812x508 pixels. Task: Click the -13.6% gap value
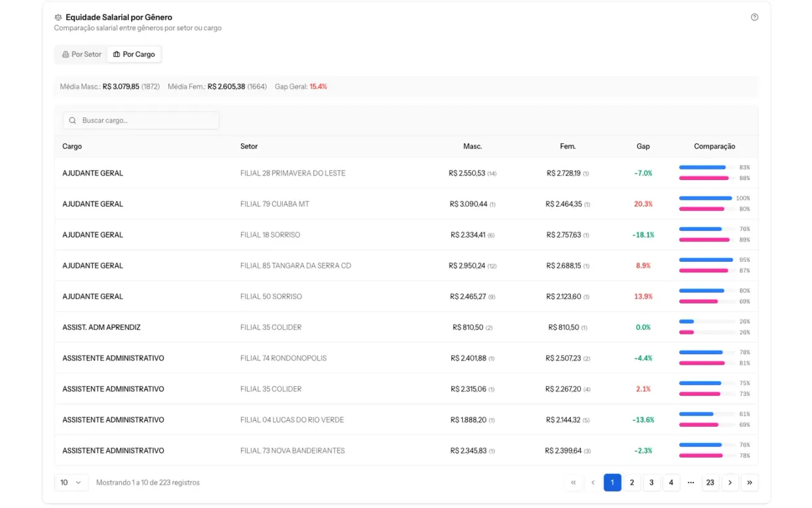click(x=643, y=420)
